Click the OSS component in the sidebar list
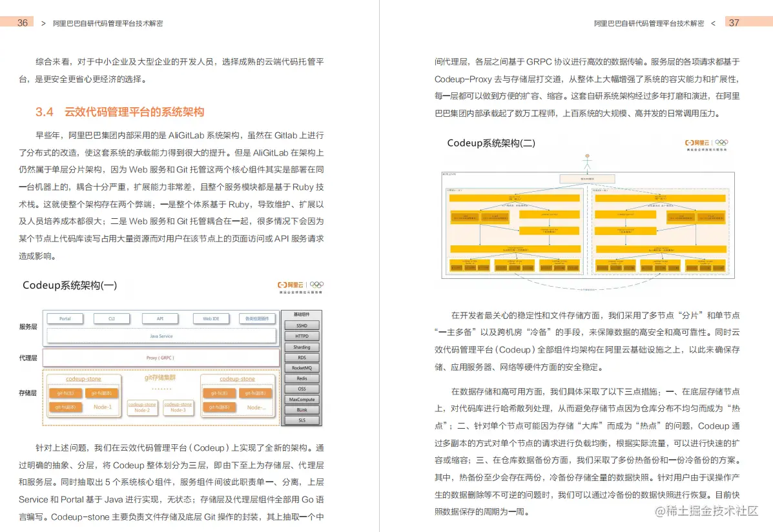 click(302, 389)
